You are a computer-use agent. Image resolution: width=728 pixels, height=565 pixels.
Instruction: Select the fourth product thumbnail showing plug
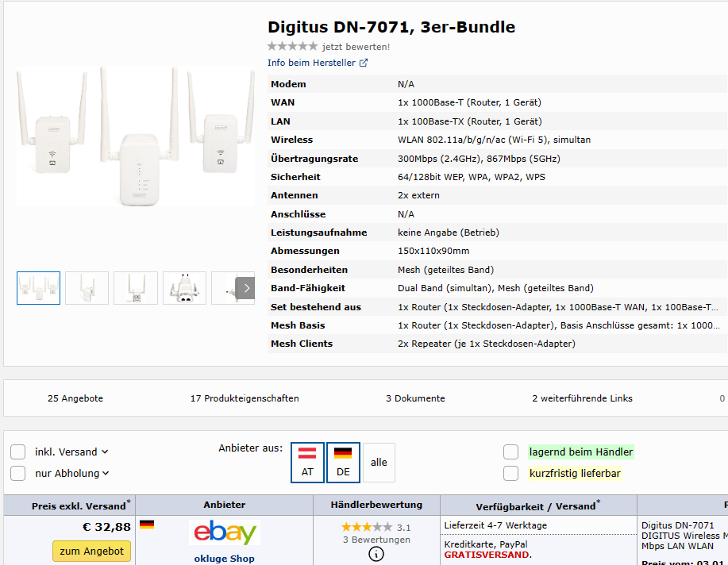pos(184,288)
